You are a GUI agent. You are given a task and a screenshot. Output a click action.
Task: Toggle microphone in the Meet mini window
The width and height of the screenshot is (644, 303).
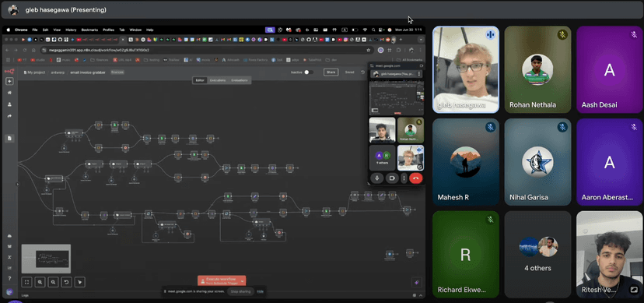377,178
